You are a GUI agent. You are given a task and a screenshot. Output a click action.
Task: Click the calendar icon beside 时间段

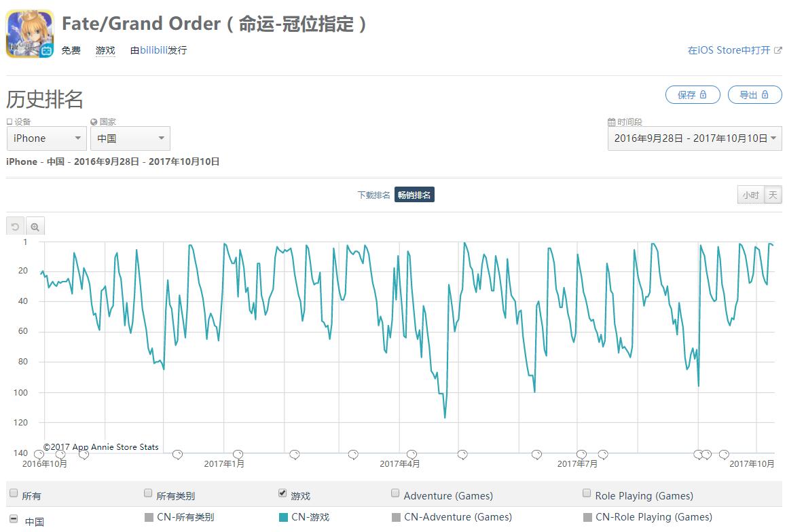point(611,122)
